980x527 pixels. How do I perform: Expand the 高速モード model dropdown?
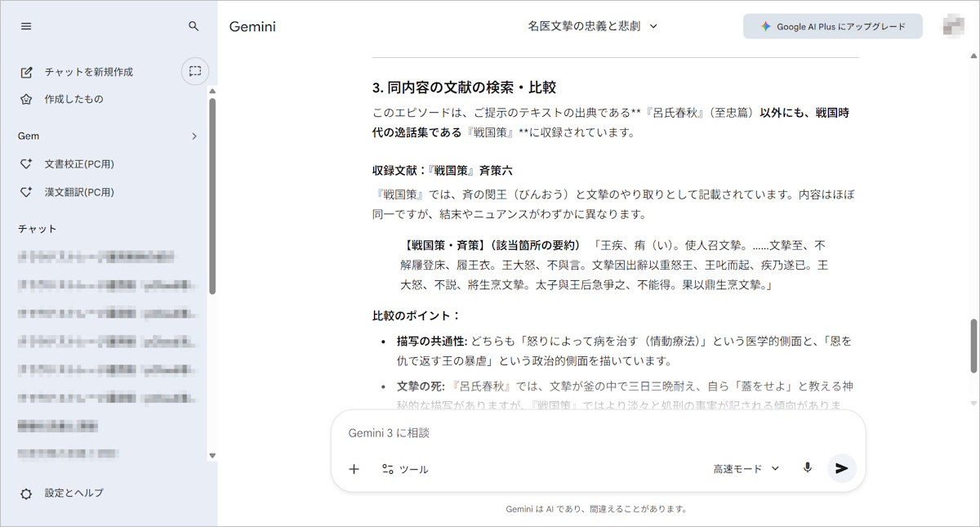[746, 468]
